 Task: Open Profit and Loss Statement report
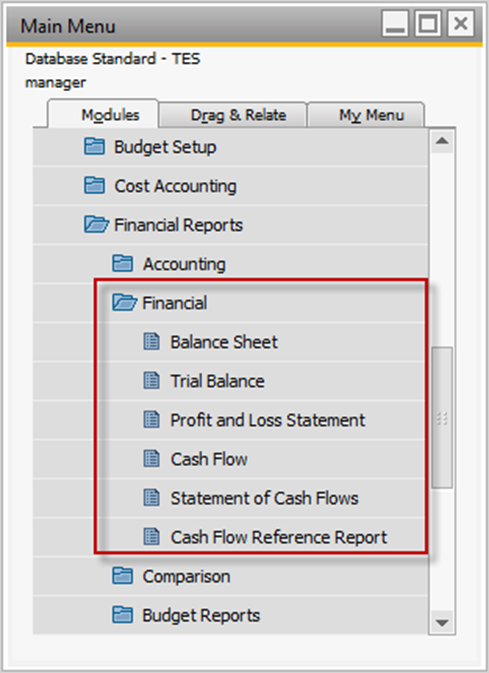tap(267, 420)
